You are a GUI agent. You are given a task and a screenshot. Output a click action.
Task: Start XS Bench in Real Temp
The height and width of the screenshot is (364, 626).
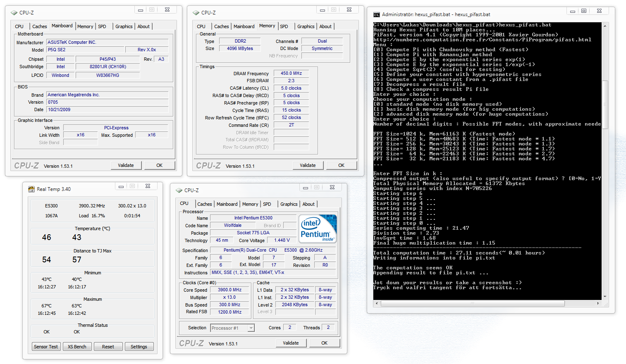(x=77, y=347)
